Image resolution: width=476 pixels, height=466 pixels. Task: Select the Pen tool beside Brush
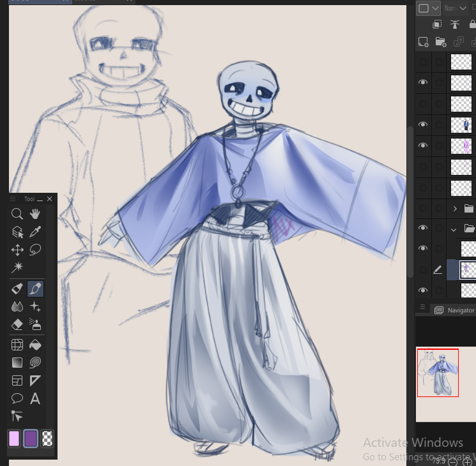point(17,289)
